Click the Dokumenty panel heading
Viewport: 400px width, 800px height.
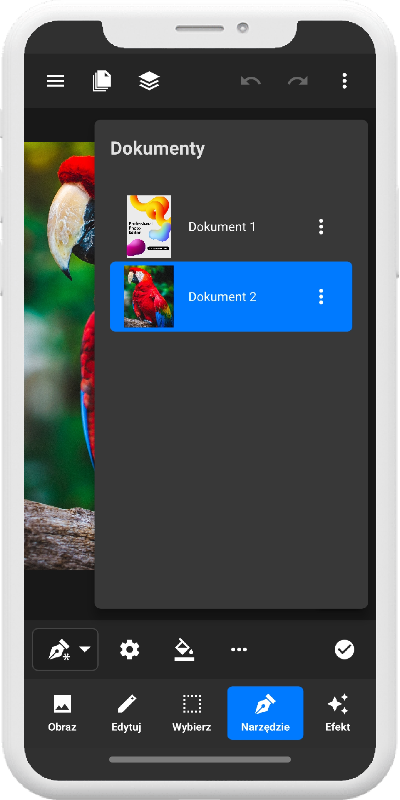coord(157,149)
